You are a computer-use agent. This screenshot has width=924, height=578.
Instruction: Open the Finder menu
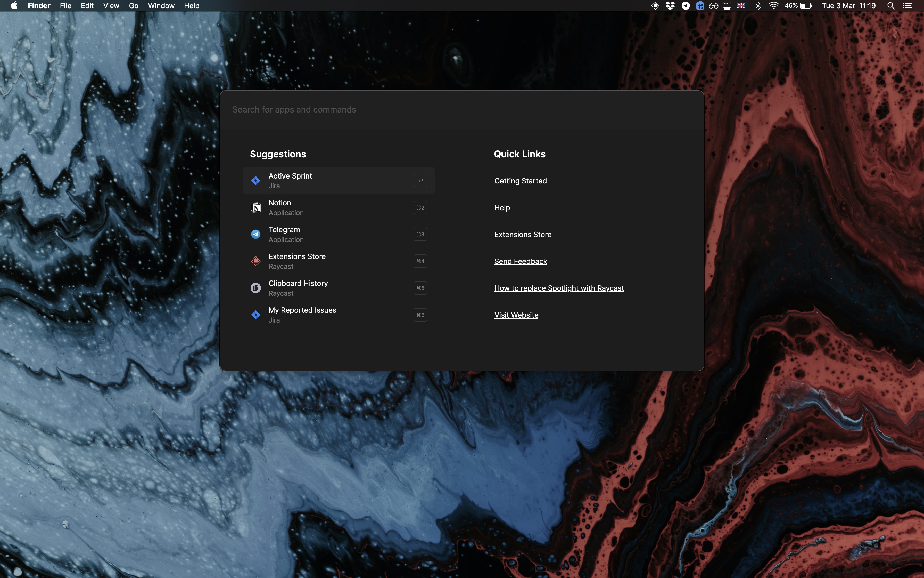pos(39,6)
